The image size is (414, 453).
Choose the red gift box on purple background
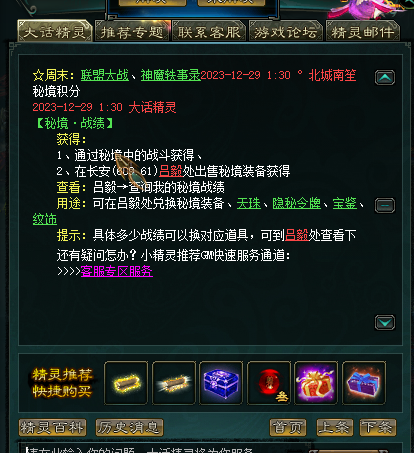point(316,383)
